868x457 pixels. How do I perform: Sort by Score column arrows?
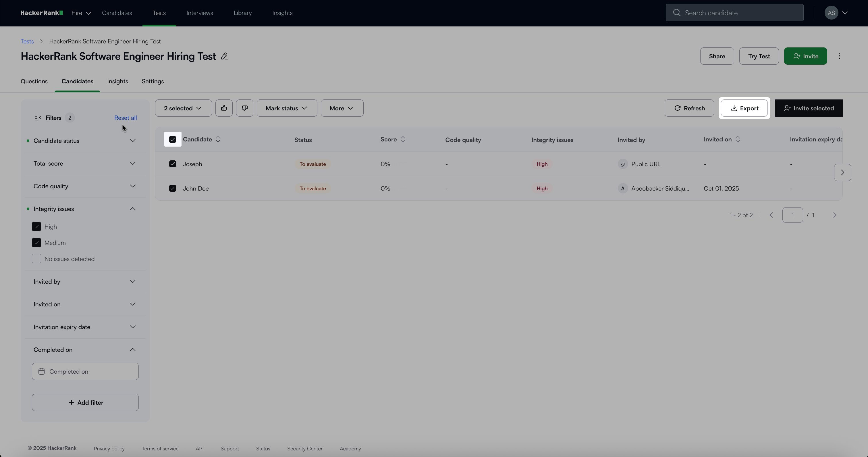click(x=403, y=139)
